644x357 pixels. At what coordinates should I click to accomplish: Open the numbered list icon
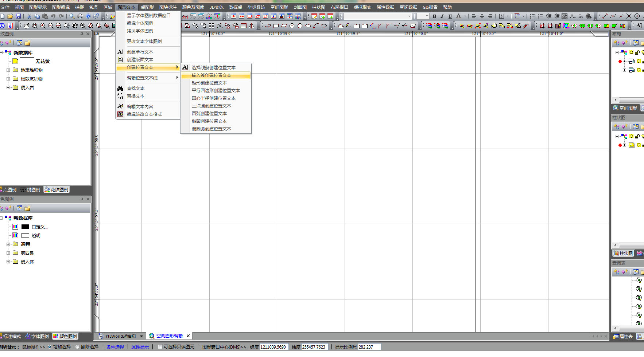pos(540,16)
